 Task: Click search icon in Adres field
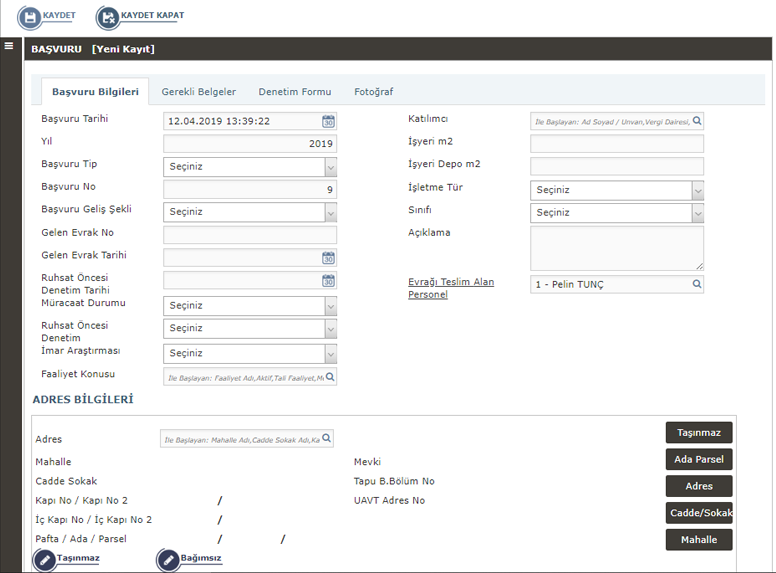point(326,439)
